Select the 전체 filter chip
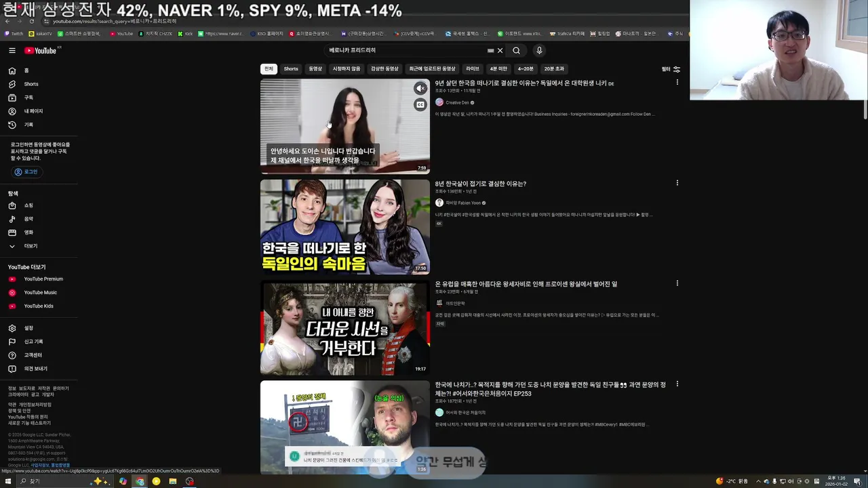This screenshot has width=868, height=488. point(269,68)
